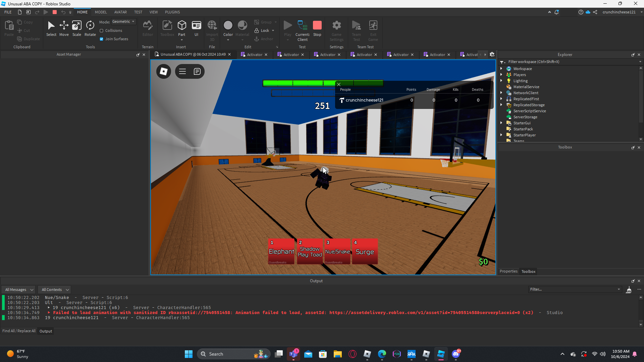The height and width of the screenshot is (362, 644).
Task: Open the PLUGINS ribbon tab
Action: click(x=172, y=12)
